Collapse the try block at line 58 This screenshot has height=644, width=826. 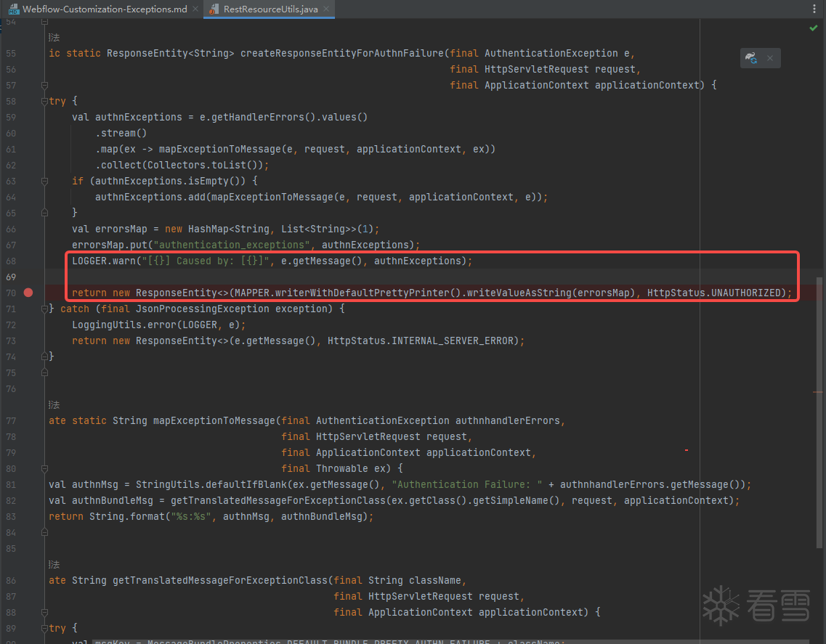pos(45,101)
